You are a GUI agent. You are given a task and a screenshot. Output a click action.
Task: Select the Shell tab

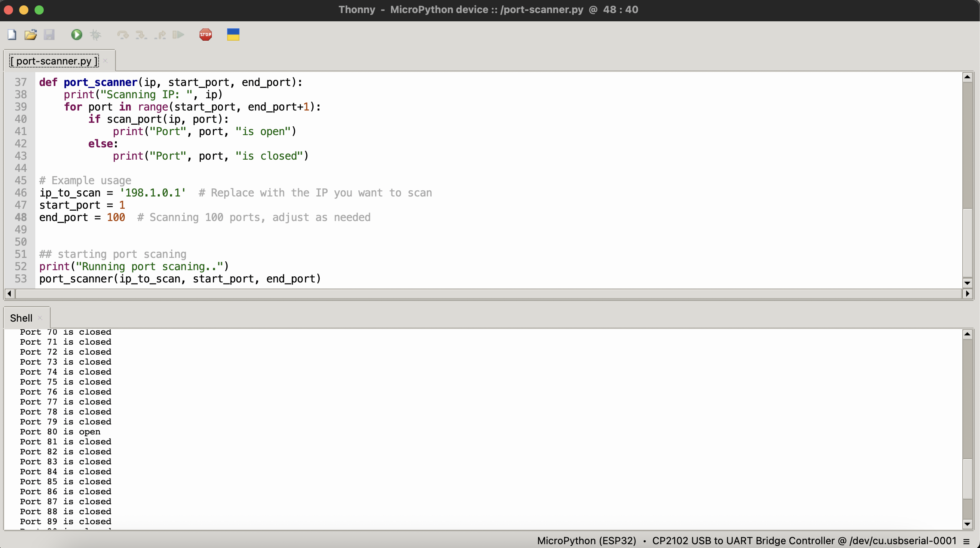(x=21, y=317)
